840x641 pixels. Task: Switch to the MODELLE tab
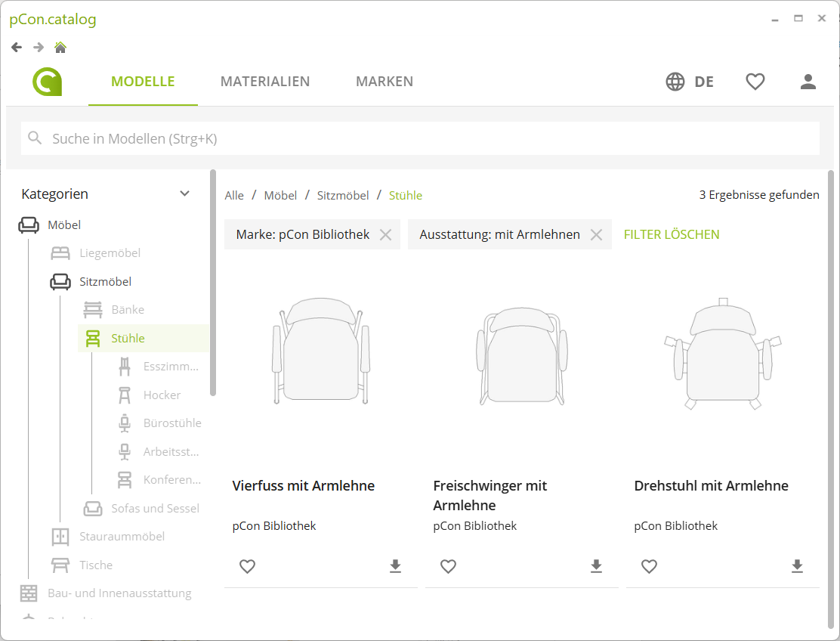click(143, 82)
